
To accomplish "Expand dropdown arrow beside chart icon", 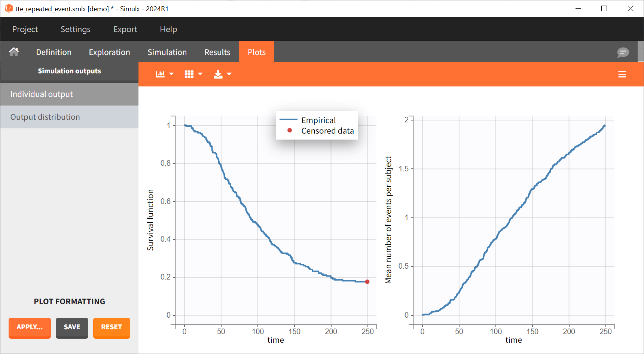I will (x=171, y=74).
